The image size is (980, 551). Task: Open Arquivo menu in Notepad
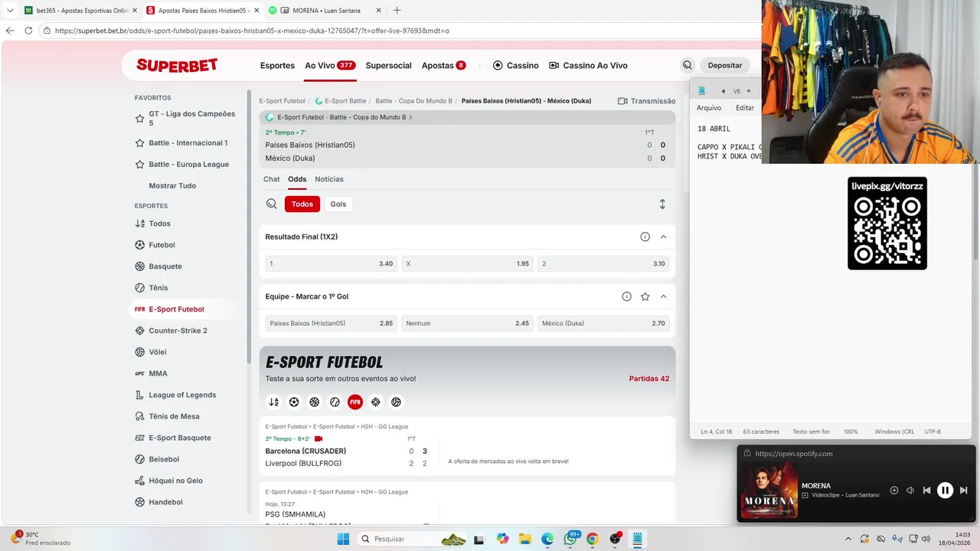(709, 108)
